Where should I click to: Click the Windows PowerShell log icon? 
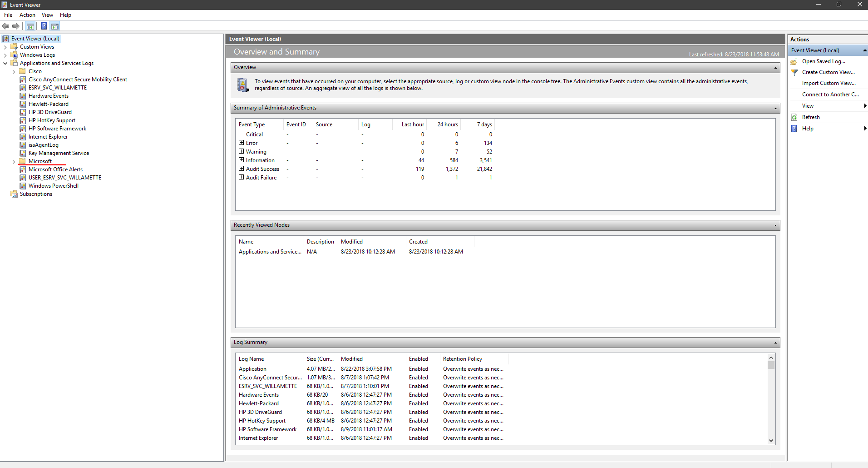point(23,186)
